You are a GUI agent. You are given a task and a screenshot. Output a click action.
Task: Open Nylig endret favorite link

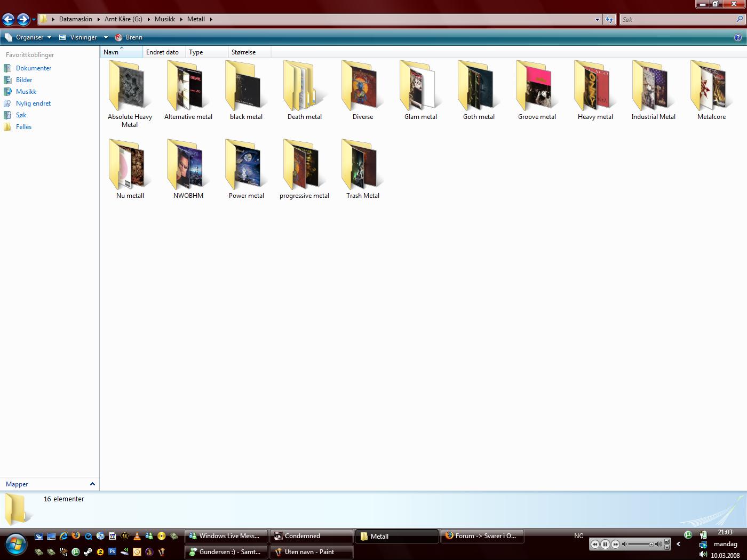(33, 103)
